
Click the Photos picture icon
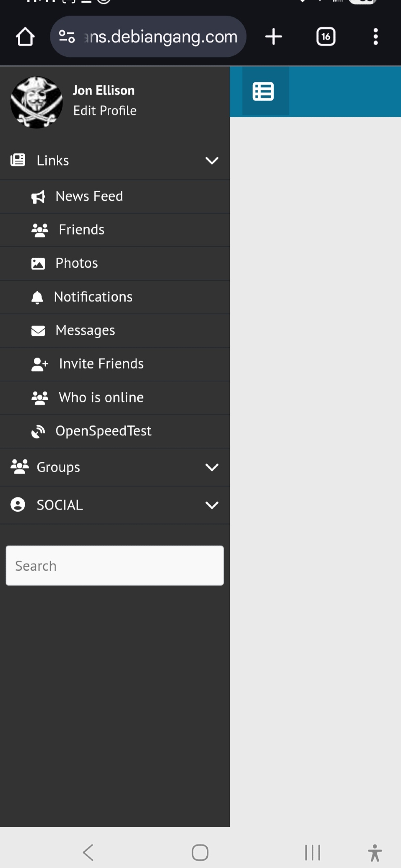[x=38, y=264]
